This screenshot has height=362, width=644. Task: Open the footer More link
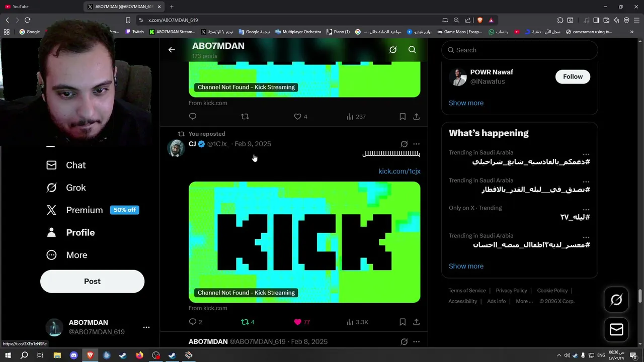click(x=524, y=301)
